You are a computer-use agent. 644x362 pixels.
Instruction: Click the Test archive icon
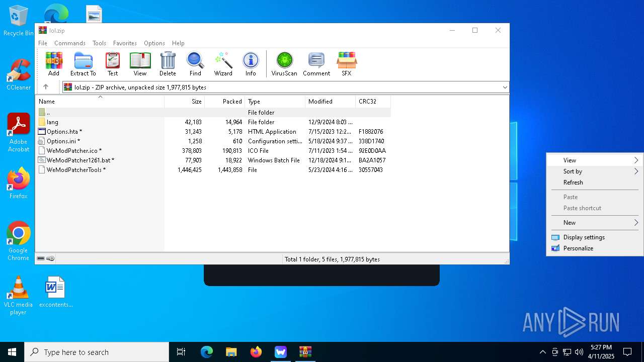click(x=113, y=64)
